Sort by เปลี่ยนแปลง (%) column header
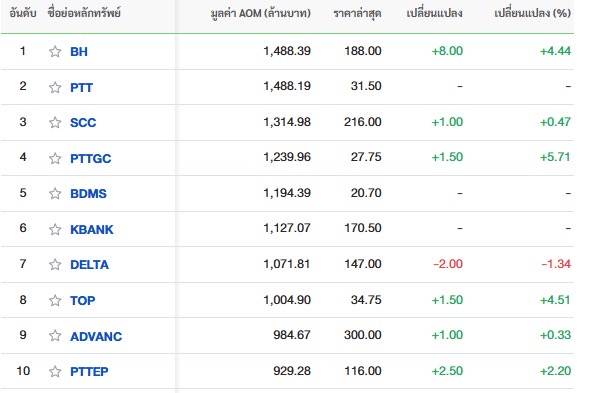 pos(532,13)
